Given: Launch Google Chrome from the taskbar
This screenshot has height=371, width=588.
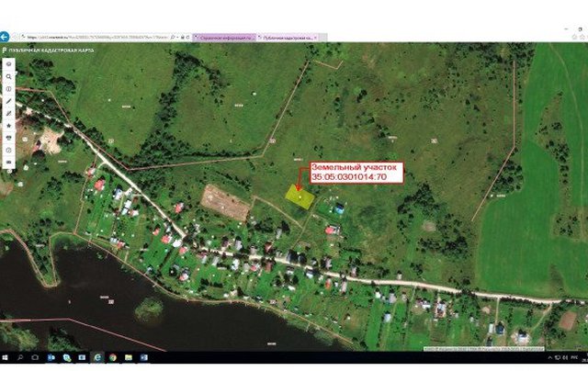Looking at the screenshot, I should 112,357.
